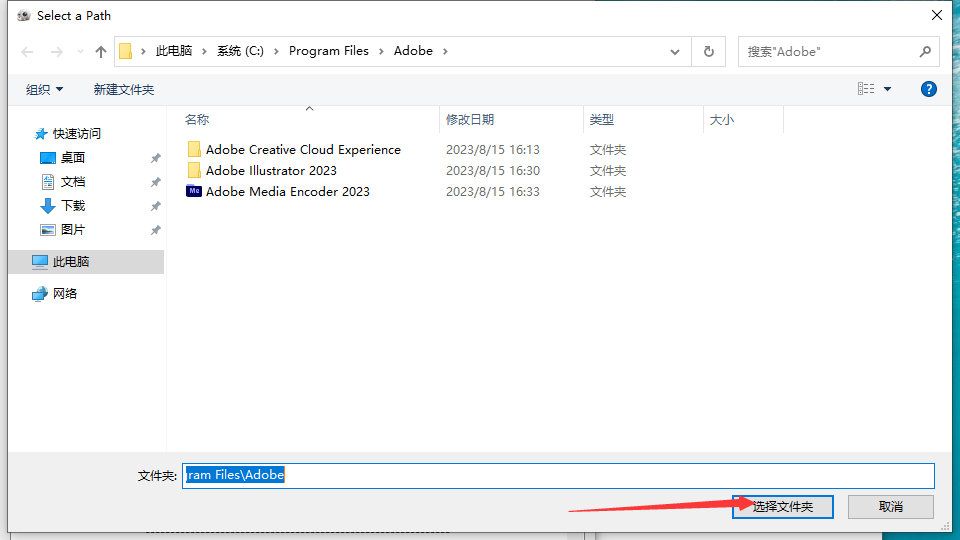Viewport: 960px width, 540px height.
Task: Expand chevron after 此电脑 breadcrumb
Action: click(204, 51)
